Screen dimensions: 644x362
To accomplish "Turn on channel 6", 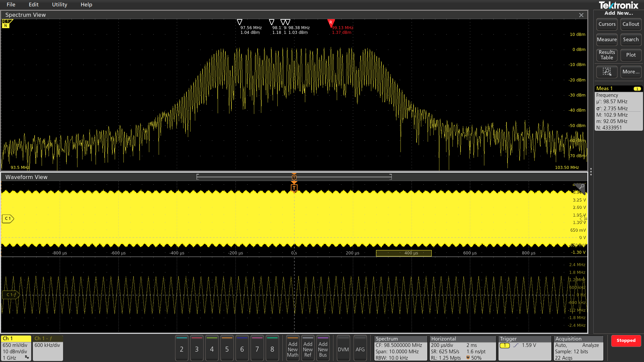I will coord(242,348).
